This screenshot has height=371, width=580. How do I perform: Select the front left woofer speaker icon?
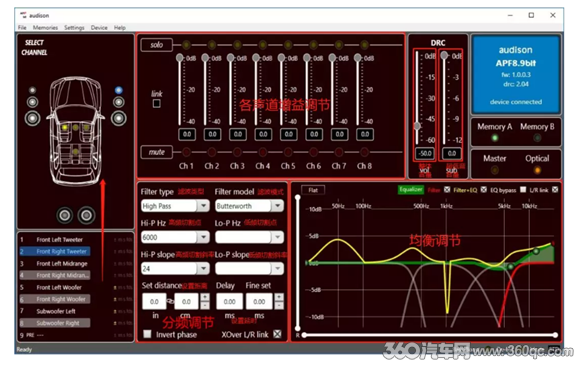tap(33, 118)
